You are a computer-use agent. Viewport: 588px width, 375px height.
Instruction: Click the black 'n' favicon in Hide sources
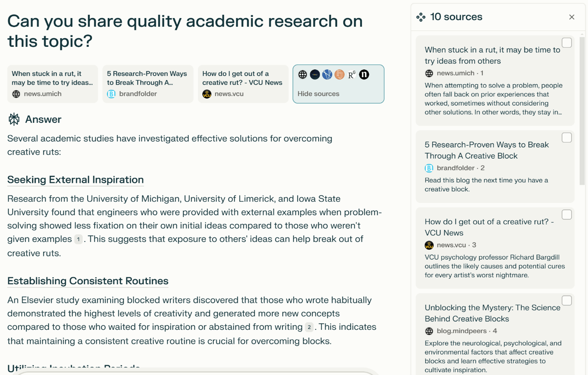pos(363,74)
